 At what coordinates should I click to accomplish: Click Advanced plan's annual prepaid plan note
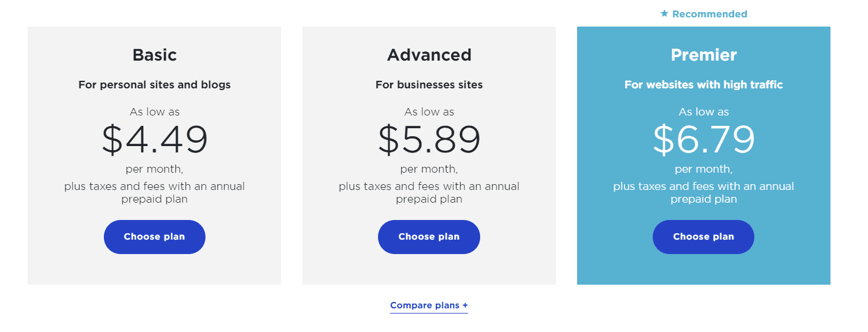429,193
